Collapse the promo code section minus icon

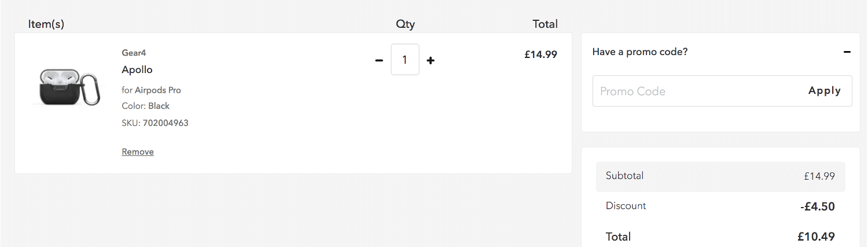click(x=847, y=52)
